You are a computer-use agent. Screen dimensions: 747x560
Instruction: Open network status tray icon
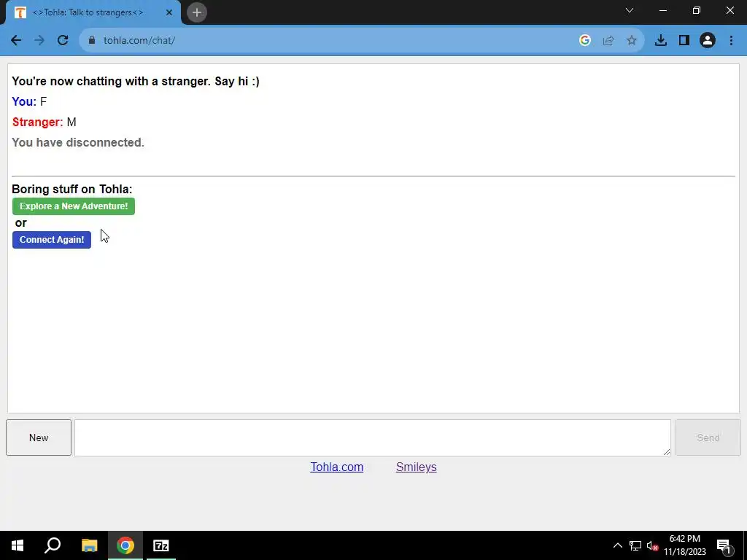pos(635,545)
